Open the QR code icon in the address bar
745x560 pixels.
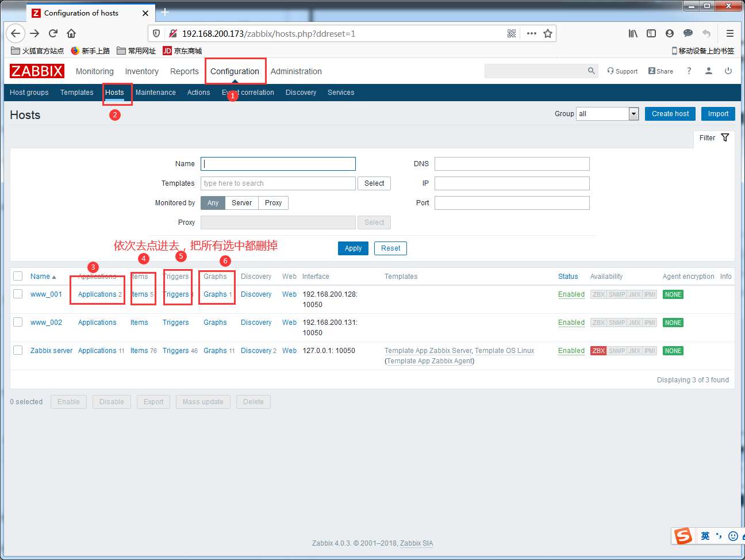pos(512,33)
